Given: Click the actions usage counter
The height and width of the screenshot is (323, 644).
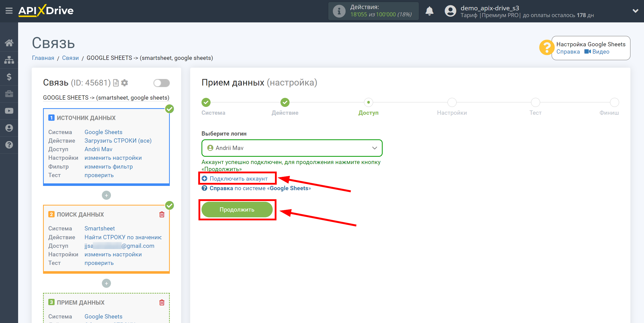Looking at the screenshot, I should pos(381,15).
